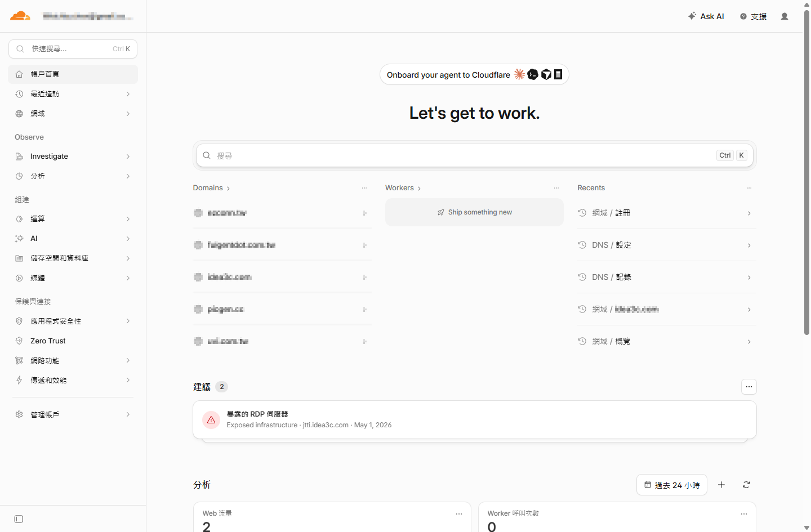
Task: Open Web 流量 card options menu
Action: click(459, 514)
